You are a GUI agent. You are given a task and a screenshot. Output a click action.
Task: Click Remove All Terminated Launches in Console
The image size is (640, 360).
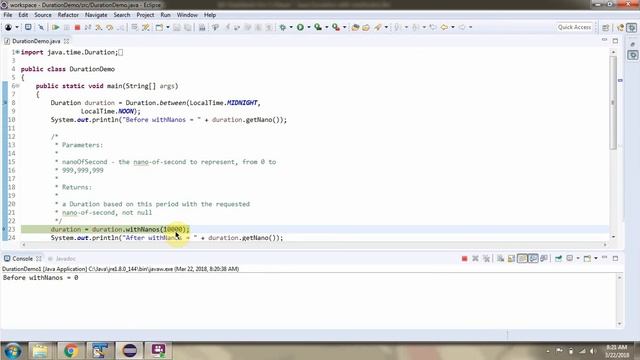pyautogui.click(x=486, y=258)
